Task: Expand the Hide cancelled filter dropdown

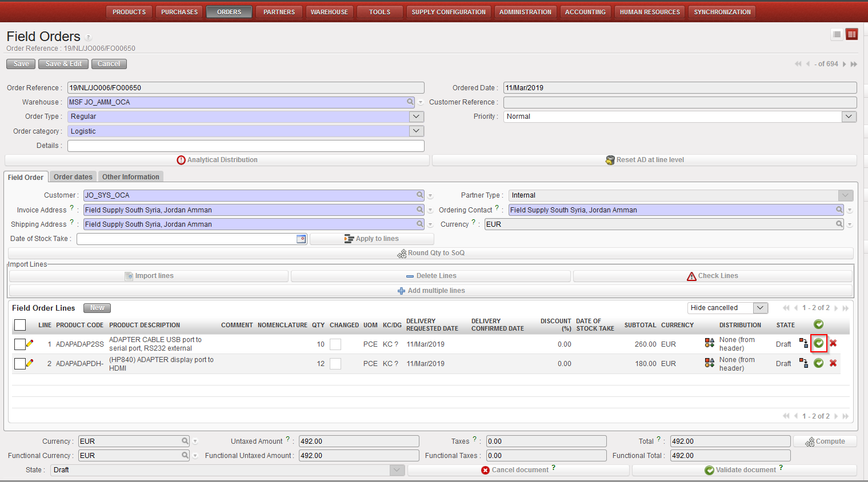Action: 760,308
